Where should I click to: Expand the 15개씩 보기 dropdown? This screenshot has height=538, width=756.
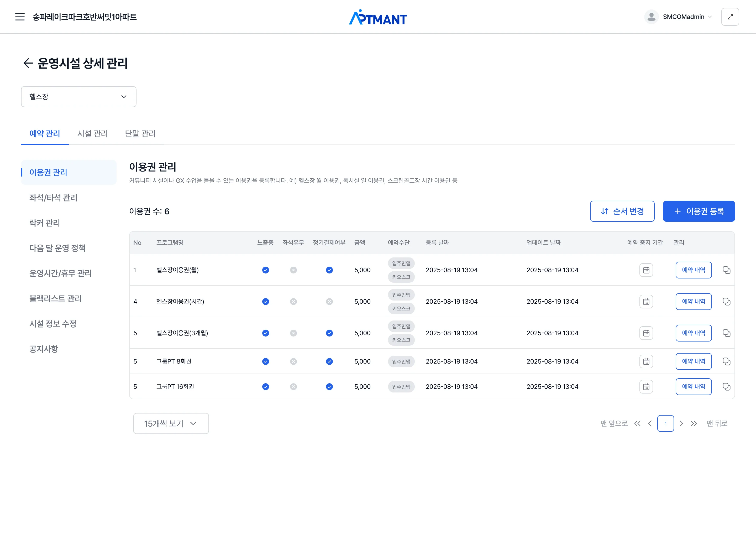pos(171,423)
